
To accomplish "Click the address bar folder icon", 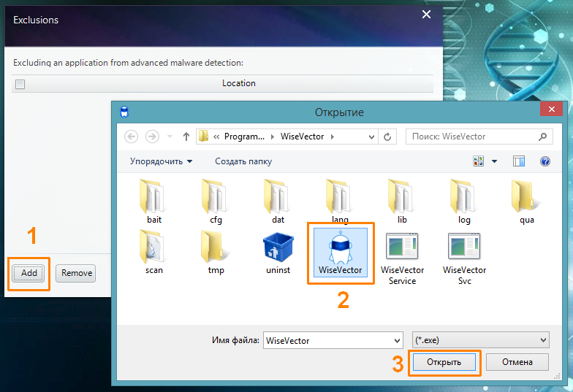I will pos(203,136).
